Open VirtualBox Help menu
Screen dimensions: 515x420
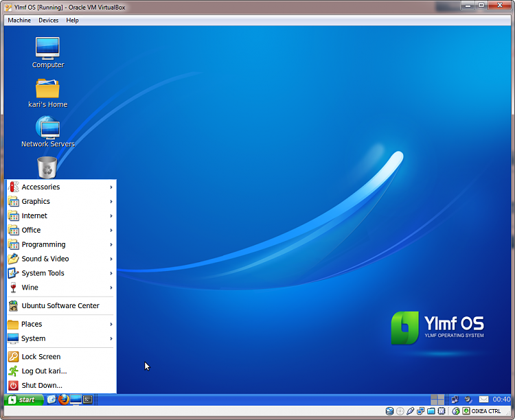[72, 21]
